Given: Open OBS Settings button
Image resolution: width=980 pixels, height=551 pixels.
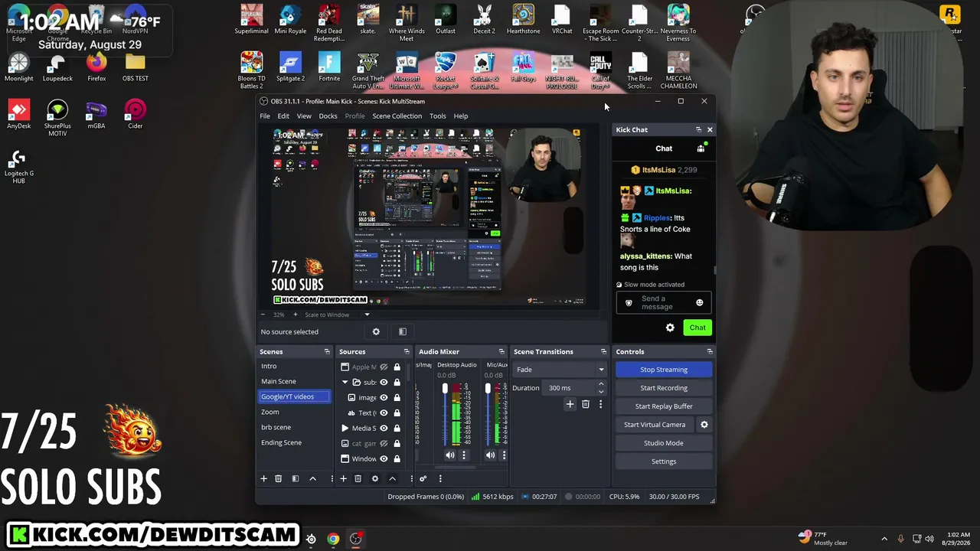Looking at the screenshot, I should (664, 461).
